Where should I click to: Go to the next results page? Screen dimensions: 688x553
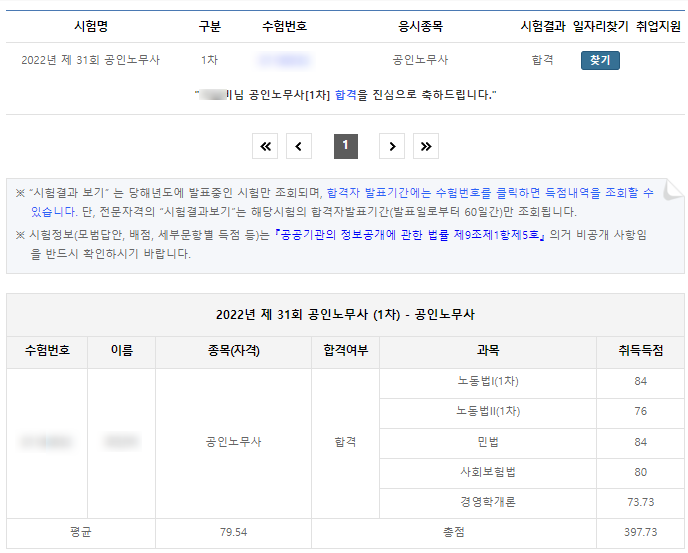[392, 146]
